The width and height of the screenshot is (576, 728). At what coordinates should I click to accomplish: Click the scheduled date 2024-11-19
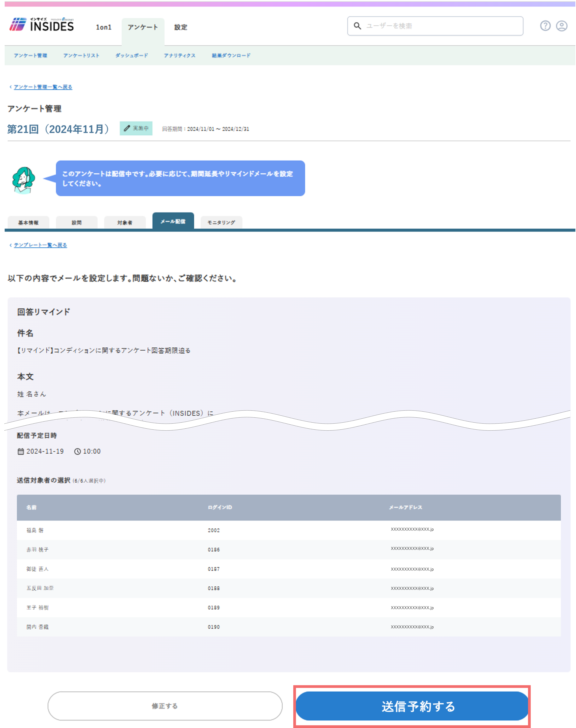[45, 451]
